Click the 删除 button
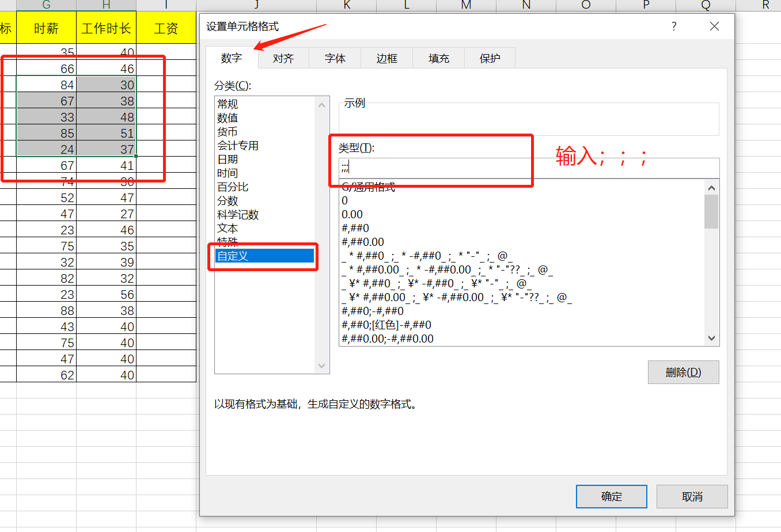This screenshot has width=781, height=532. pos(683,372)
